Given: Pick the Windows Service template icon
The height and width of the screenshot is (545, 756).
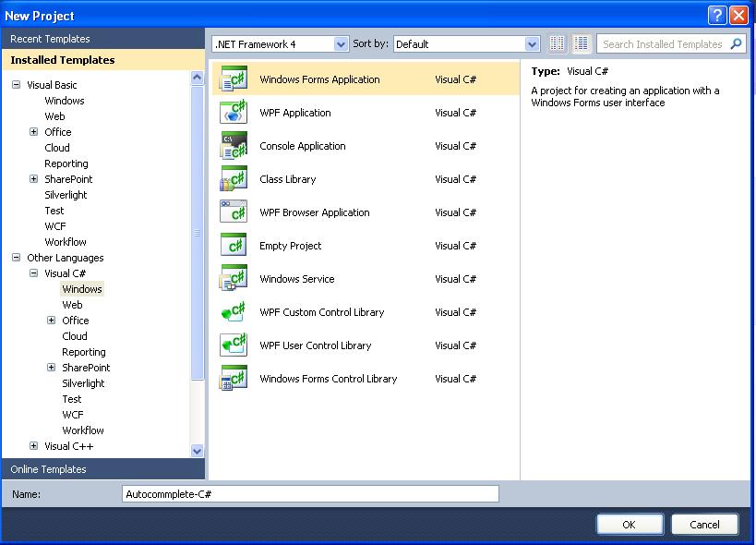Looking at the screenshot, I should click(x=234, y=278).
